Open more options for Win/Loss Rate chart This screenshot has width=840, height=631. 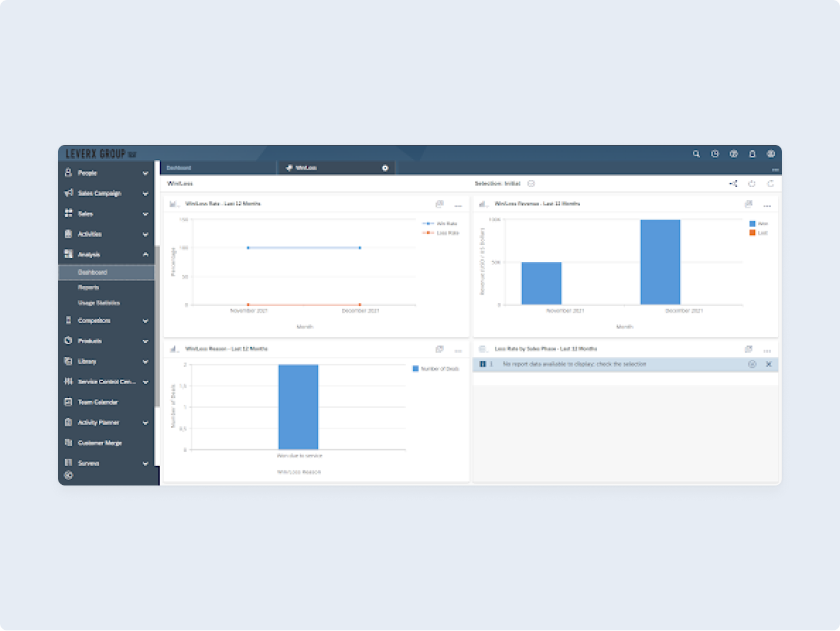click(459, 206)
